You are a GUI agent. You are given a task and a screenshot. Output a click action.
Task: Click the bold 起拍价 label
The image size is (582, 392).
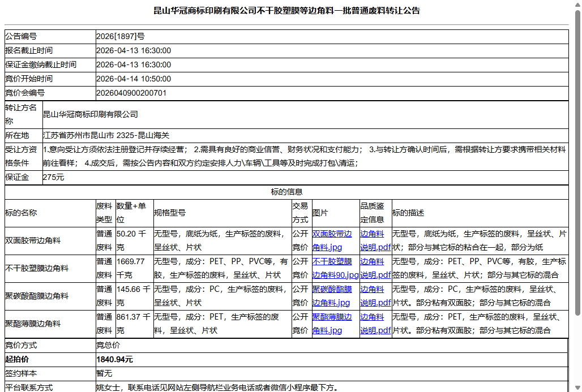pyautogui.click(x=17, y=359)
